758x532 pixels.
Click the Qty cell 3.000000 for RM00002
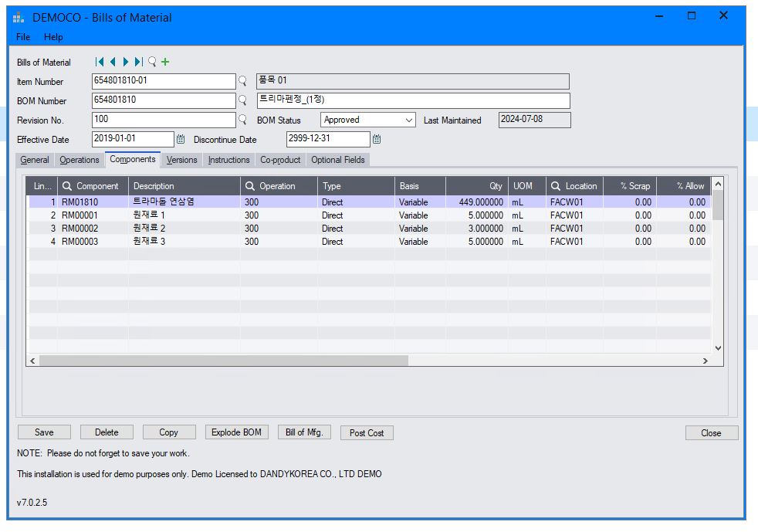click(476, 229)
